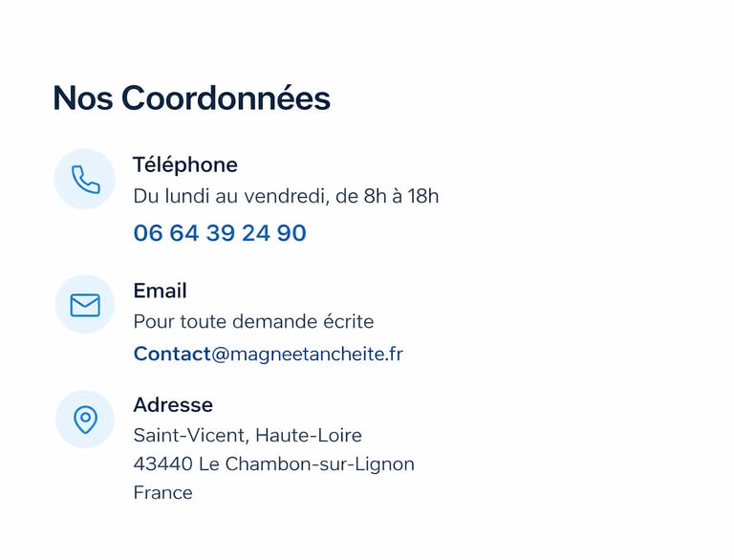This screenshot has width=734, height=560.
Task: Click the opening hours text "Du lundi au vendredi"
Action: [229, 197]
